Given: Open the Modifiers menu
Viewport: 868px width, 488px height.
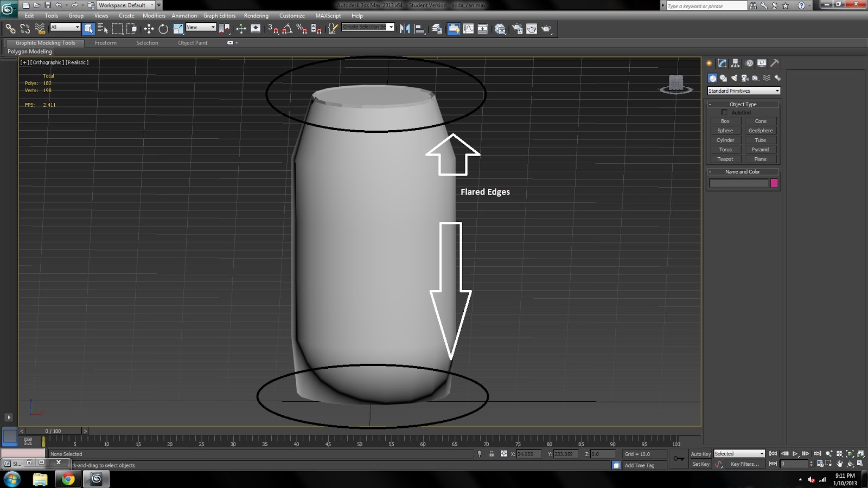Looking at the screenshot, I should point(154,16).
